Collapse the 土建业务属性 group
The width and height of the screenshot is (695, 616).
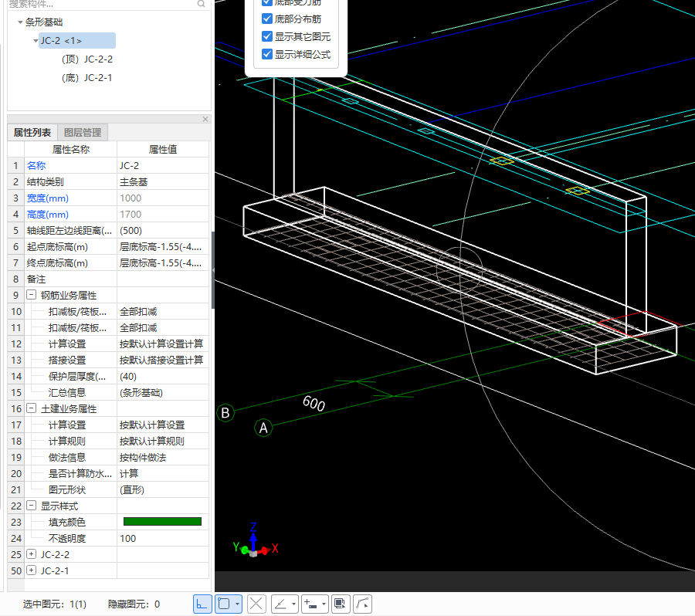coord(31,408)
